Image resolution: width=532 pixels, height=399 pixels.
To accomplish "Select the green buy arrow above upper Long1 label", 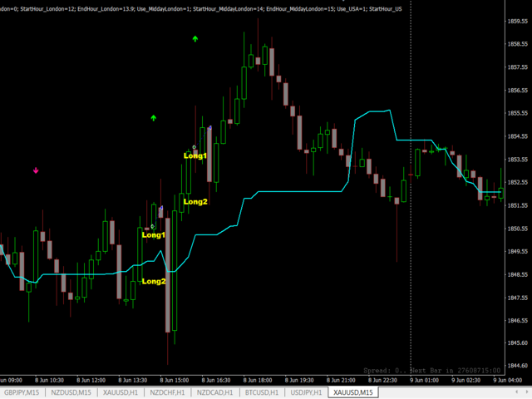I will coord(195,39).
